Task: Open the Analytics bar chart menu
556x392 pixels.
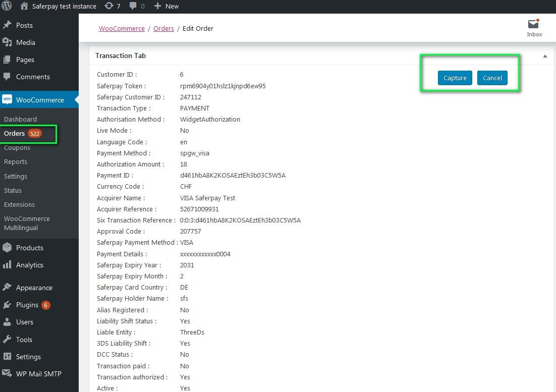Action: 7,265
